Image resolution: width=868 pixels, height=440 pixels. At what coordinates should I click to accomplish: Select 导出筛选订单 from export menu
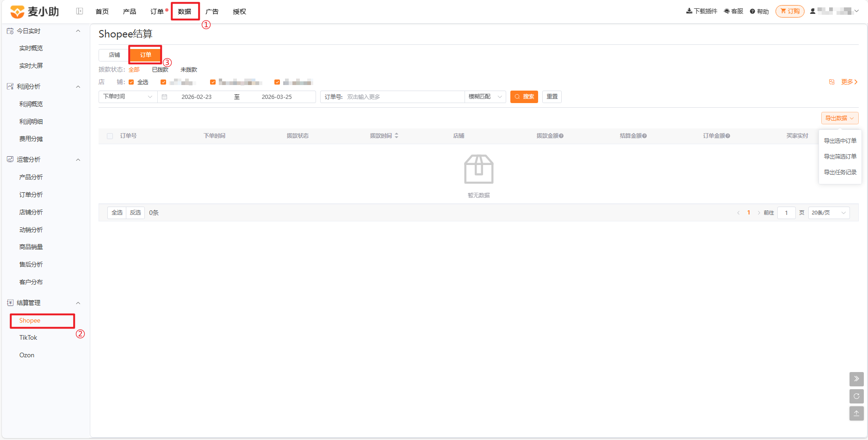840,157
